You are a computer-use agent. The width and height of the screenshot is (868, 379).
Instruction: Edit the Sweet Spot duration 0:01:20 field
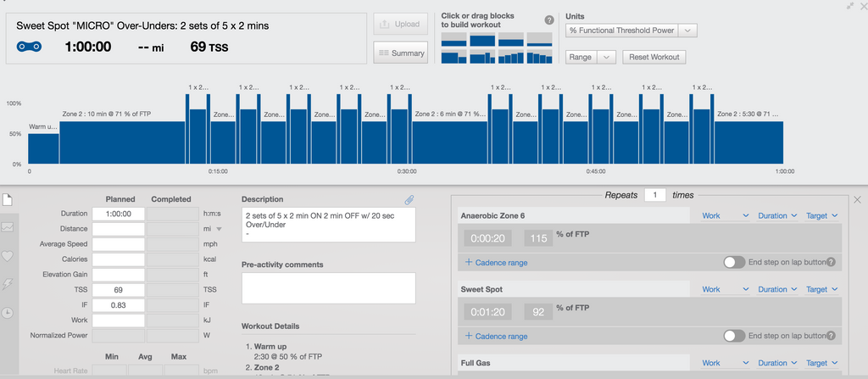pos(487,312)
